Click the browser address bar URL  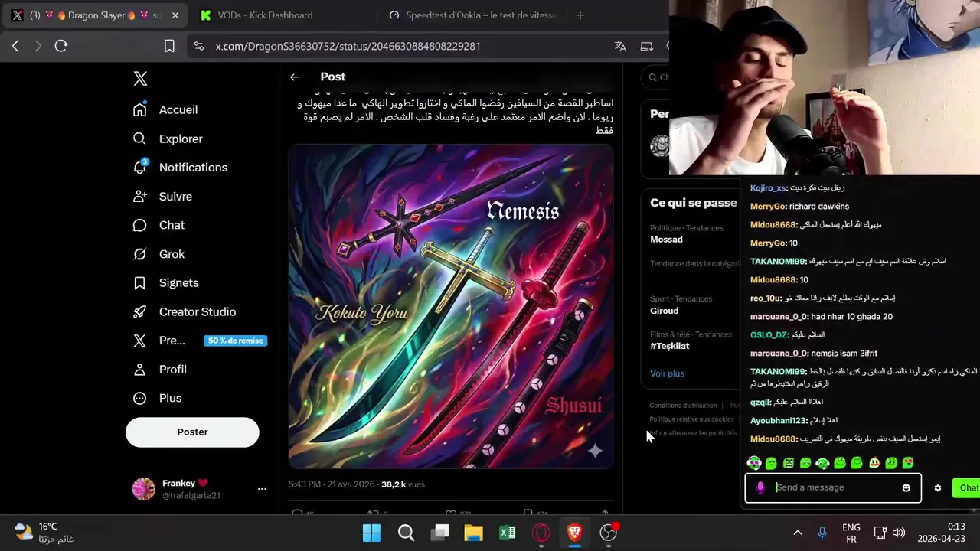tap(348, 46)
